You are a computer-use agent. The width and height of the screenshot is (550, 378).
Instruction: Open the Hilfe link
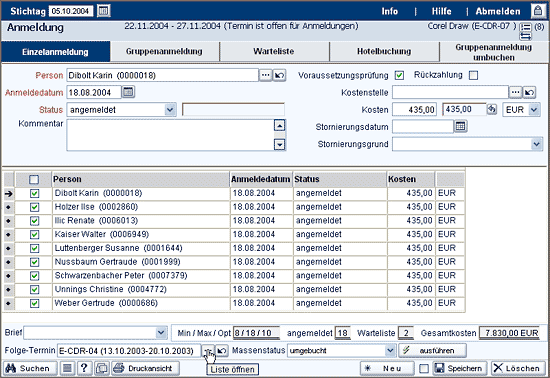click(x=441, y=11)
